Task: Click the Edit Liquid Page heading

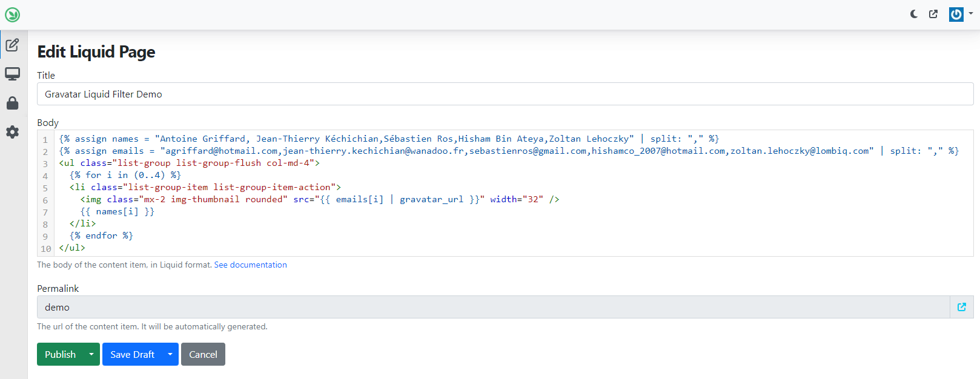Action: point(96,52)
